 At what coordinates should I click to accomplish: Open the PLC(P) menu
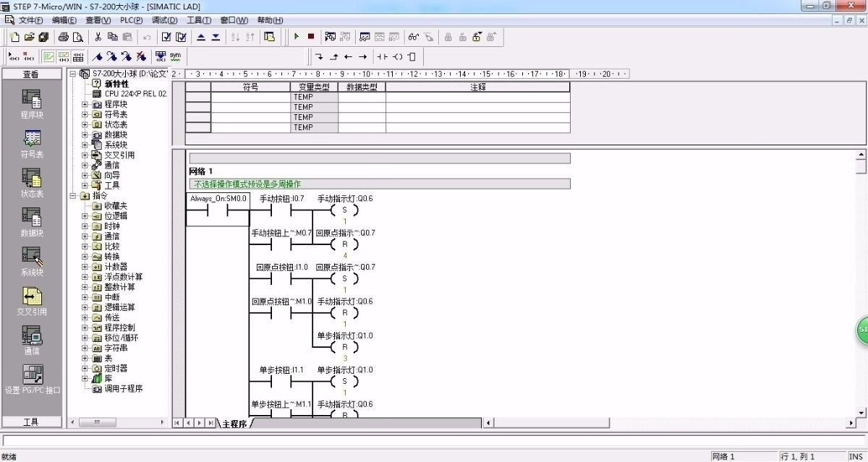(131, 20)
